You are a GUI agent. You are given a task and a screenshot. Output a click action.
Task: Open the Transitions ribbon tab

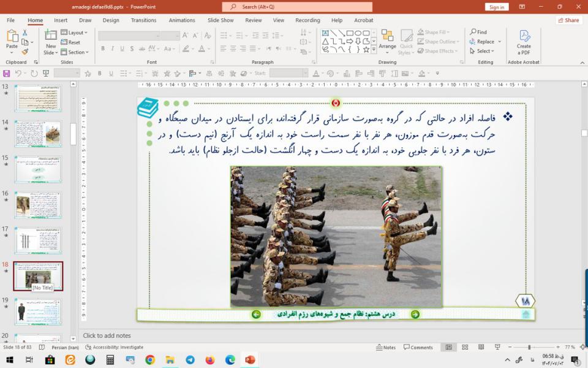(x=143, y=20)
